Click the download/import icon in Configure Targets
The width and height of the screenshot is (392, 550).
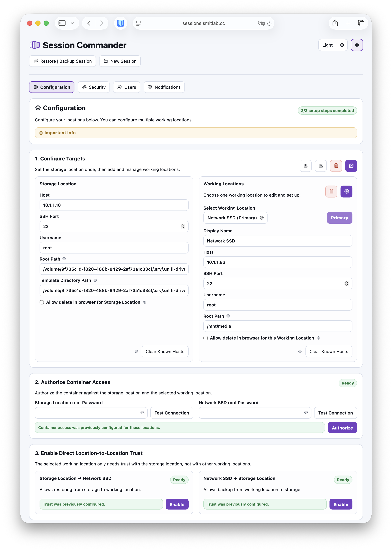320,166
